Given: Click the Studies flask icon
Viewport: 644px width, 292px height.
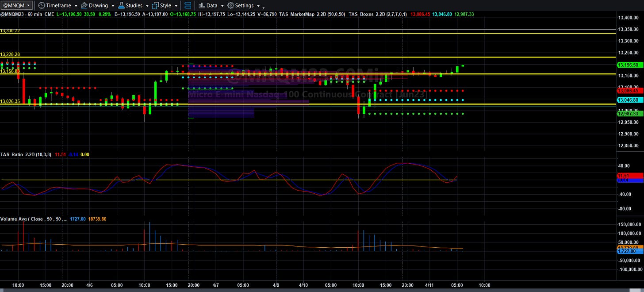Looking at the screenshot, I should click(121, 6).
